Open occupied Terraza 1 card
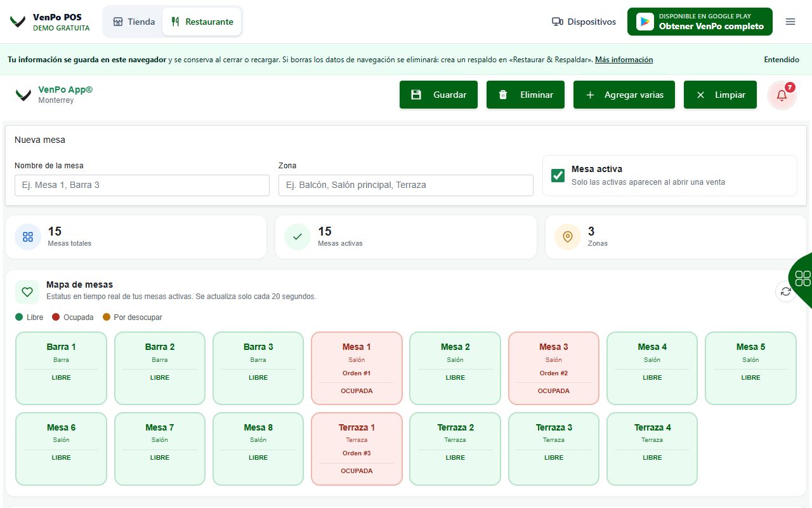Viewport: 812px width, 508px height. click(x=357, y=449)
